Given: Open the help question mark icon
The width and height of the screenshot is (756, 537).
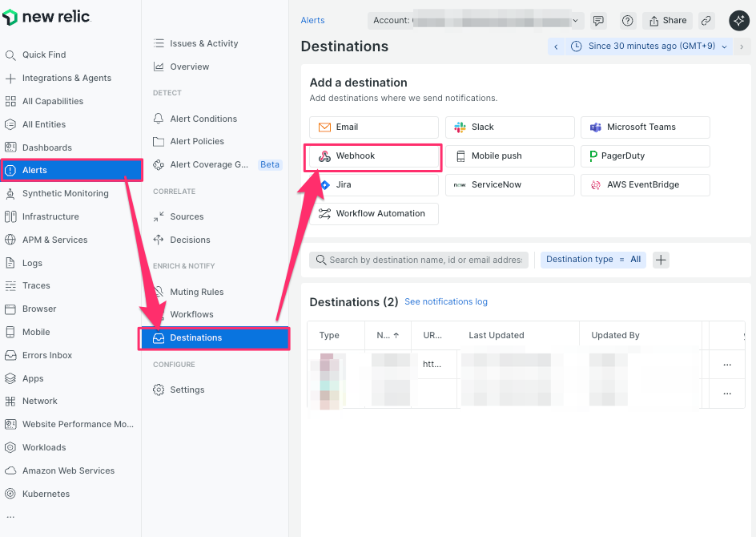Looking at the screenshot, I should (x=628, y=21).
